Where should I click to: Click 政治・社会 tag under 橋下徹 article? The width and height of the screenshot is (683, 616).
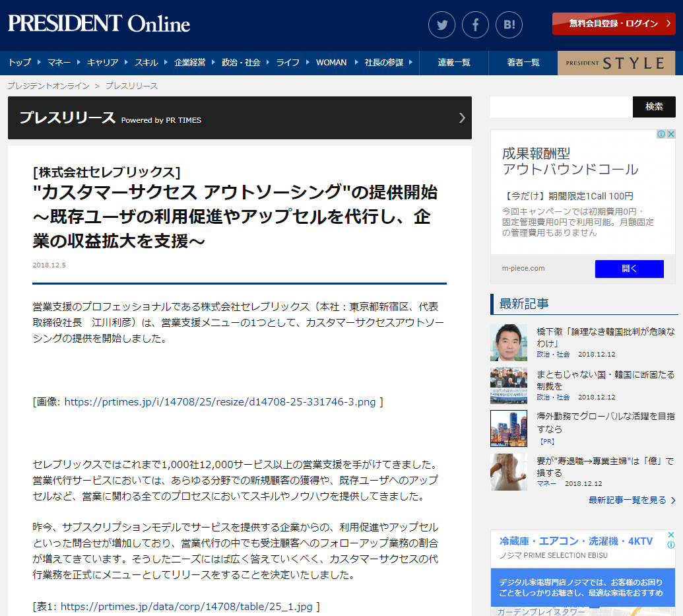(x=553, y=355)
